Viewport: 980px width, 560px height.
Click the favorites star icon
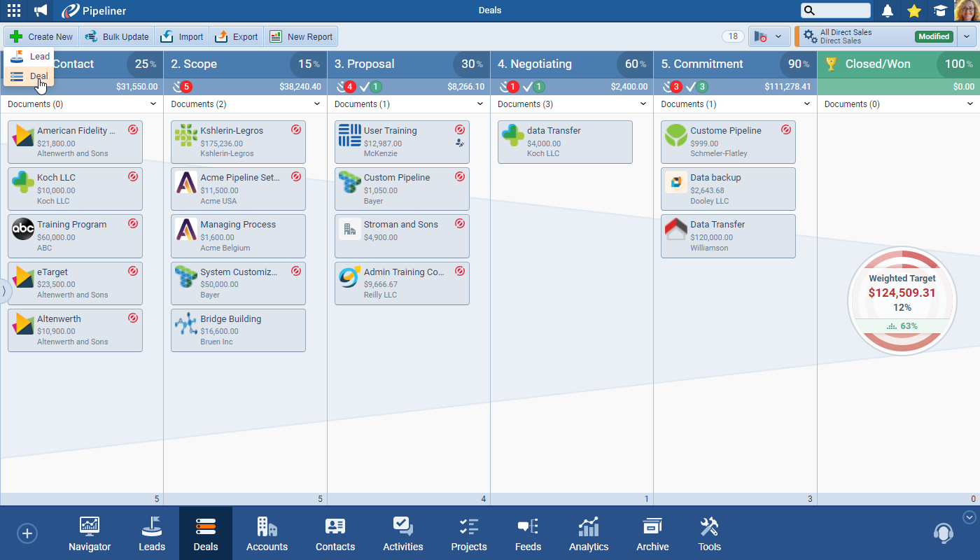[913, 10]
